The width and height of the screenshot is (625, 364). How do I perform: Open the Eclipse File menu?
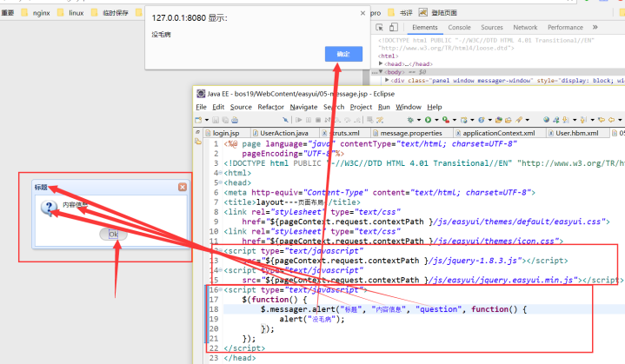202,107
